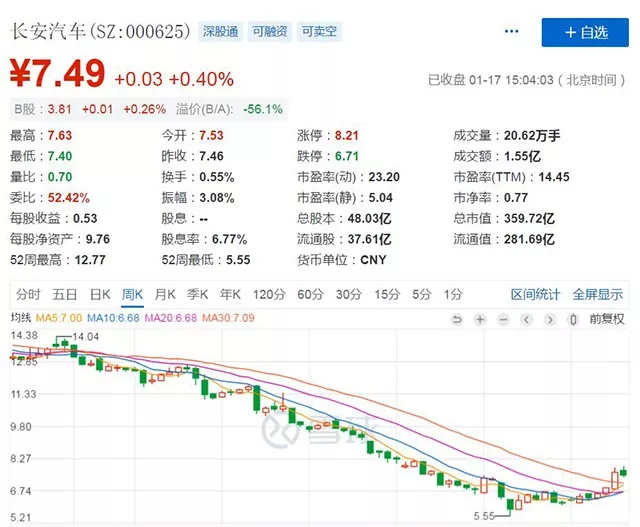The width and height of the screenshot is (640, 527).
Task: Click the 涨停 value 8.21
Action: click(x=347, y=136)
